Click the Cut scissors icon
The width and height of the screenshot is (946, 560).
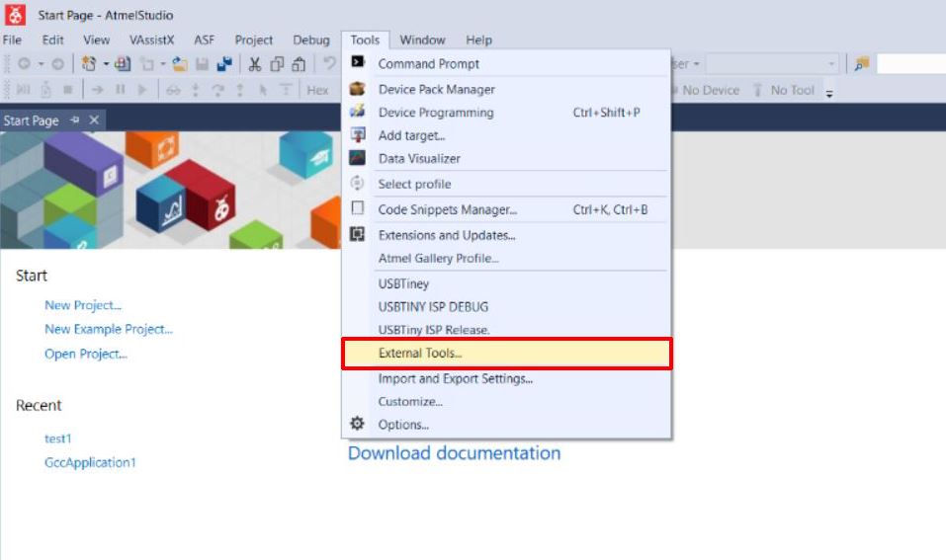(255, 64)
